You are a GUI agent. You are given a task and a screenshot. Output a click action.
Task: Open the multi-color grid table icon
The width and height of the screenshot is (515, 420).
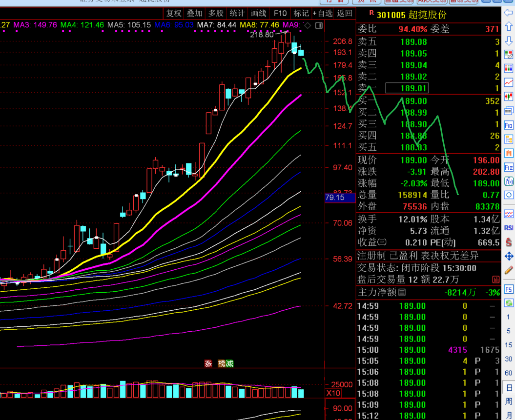509,69
